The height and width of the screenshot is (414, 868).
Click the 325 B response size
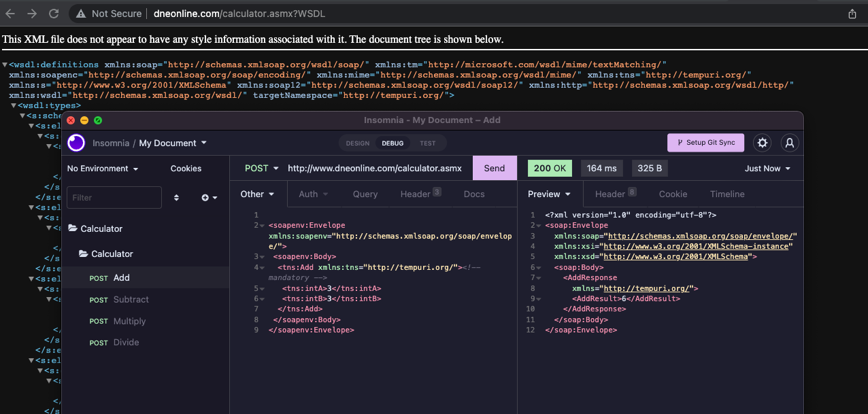tap(650, 169)
